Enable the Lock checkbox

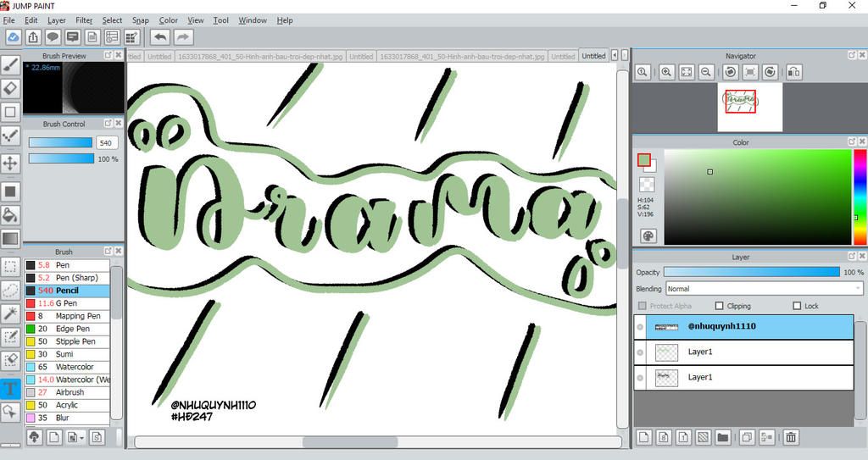tap(797, 306)
